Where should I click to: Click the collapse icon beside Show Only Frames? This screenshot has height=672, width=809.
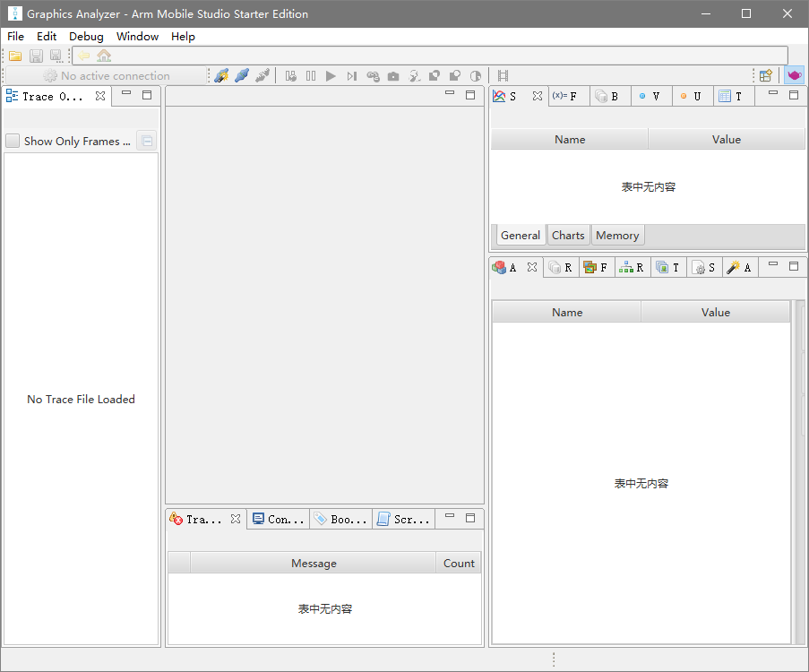(x=147, y=141)
